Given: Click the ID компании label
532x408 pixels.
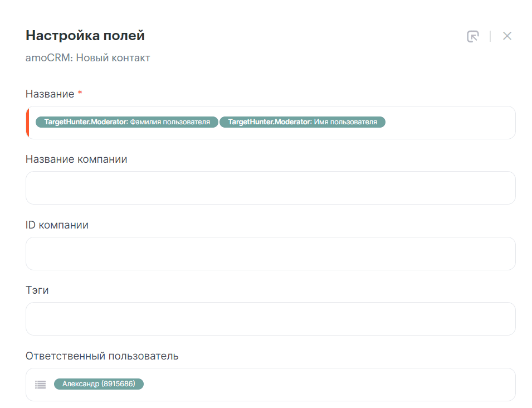Looking at the screenshot, I should tap(57, 225).
